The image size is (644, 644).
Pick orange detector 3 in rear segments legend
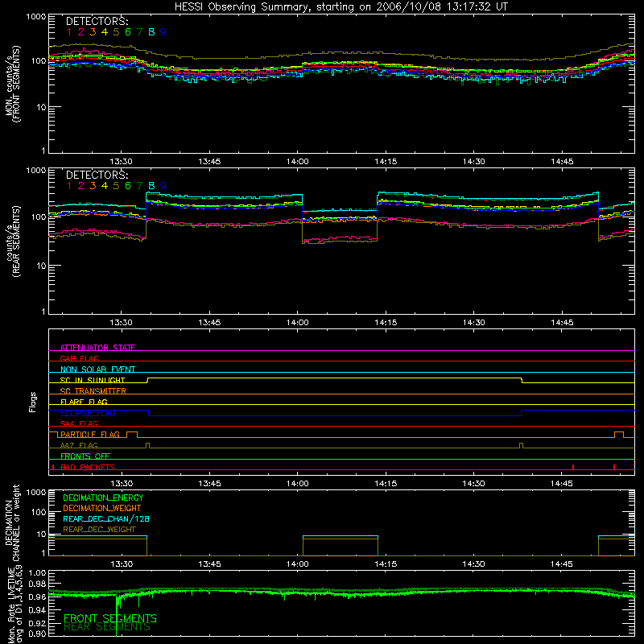point(93,186)
